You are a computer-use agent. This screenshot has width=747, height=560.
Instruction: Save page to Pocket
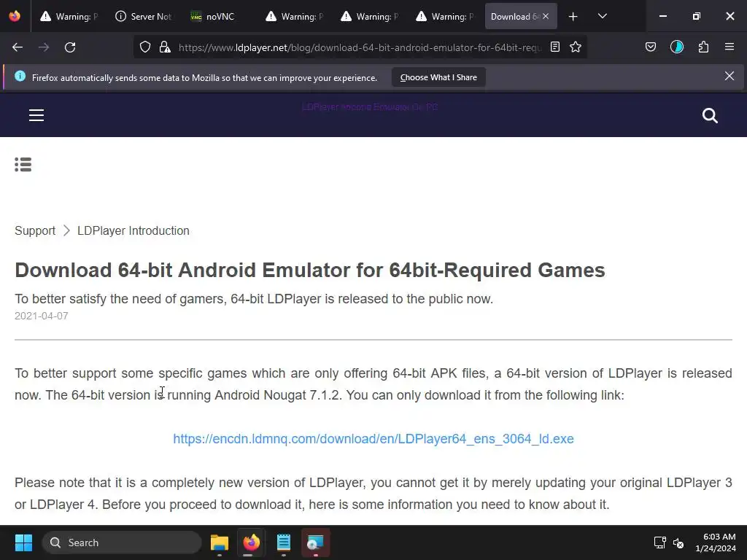(651, 47)
